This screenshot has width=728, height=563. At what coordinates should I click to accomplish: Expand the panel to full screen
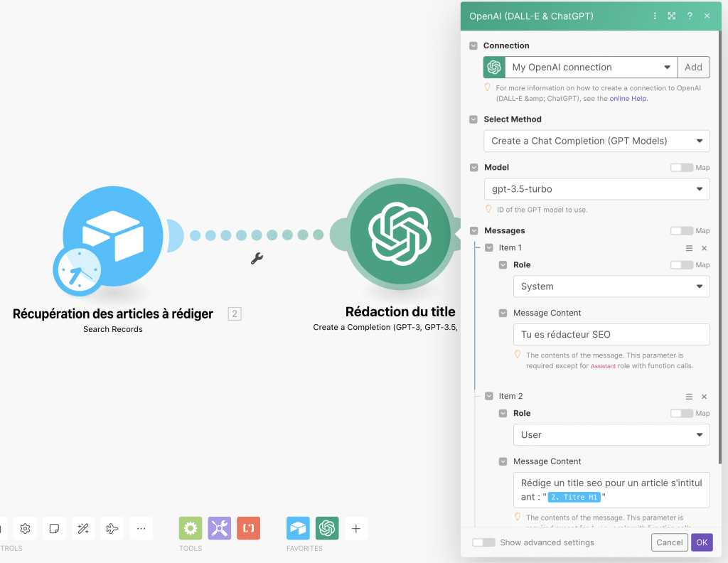click(x=672, y=16)
